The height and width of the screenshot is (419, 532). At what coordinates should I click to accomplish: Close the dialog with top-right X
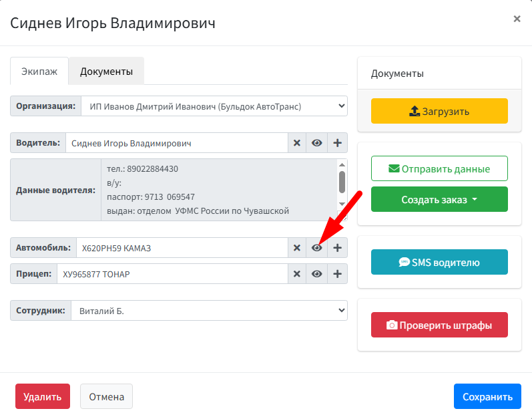(x=517, y=19)
